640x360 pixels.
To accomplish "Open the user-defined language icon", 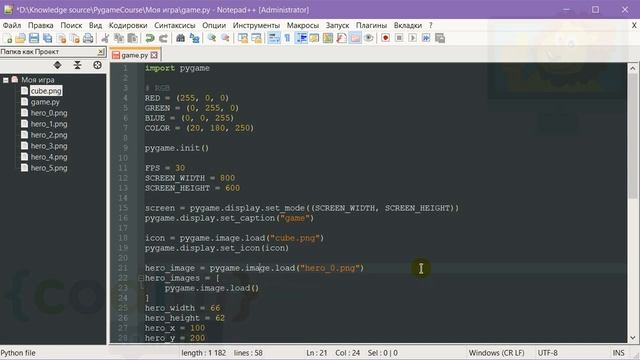I will [314, 38].
